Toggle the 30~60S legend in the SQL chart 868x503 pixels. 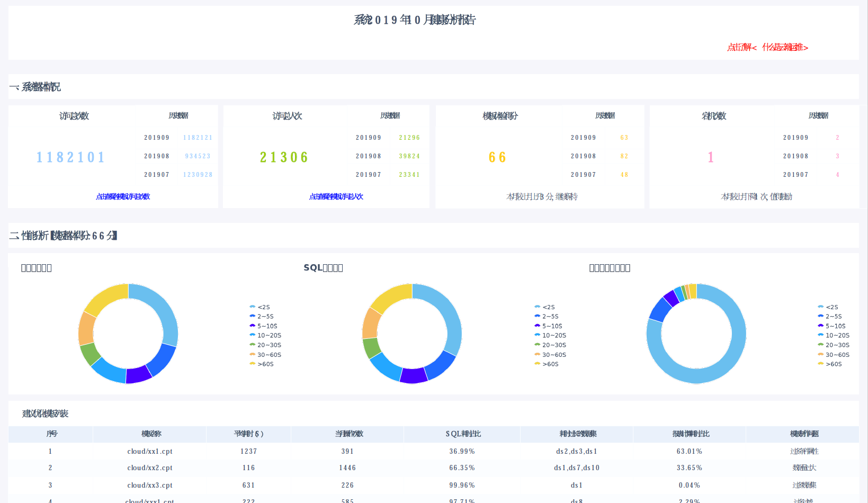coord(550,355)
